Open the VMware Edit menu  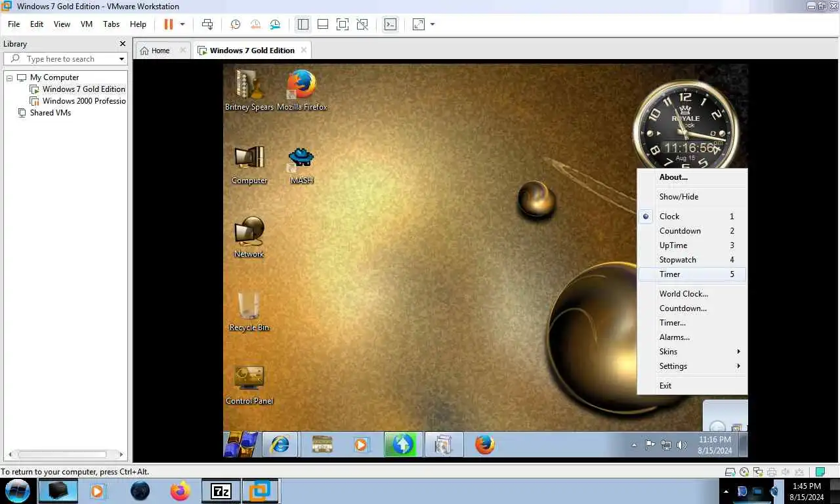pyautogui.click(x=37, y=24)
